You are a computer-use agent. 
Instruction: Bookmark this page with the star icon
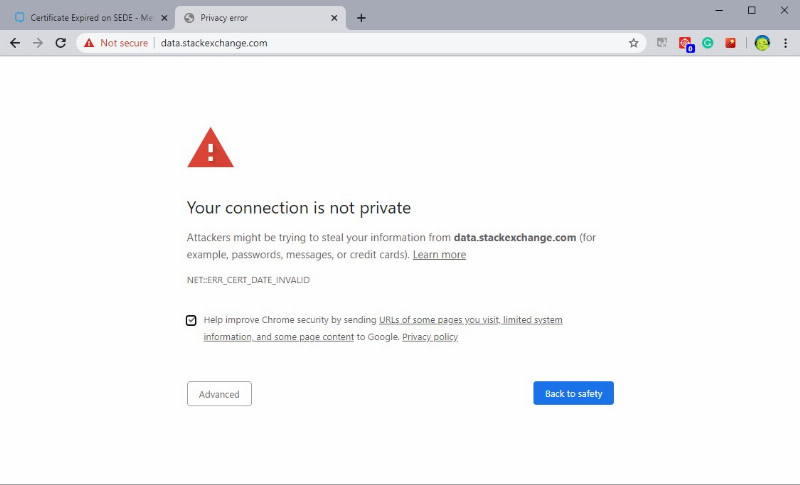click(x=634, y=43)
